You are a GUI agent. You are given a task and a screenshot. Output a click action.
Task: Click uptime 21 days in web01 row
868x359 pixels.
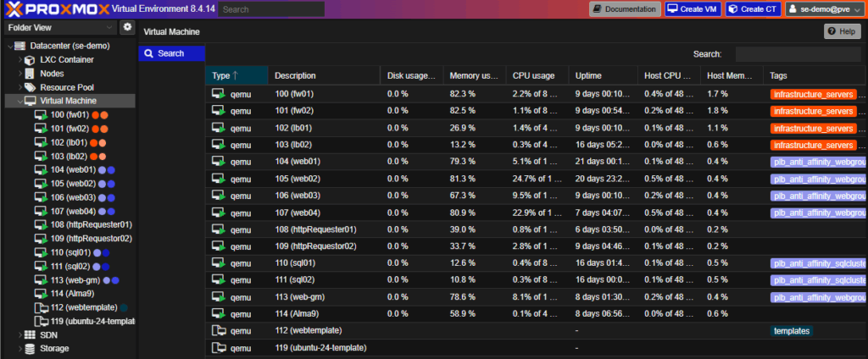[603, 162]
